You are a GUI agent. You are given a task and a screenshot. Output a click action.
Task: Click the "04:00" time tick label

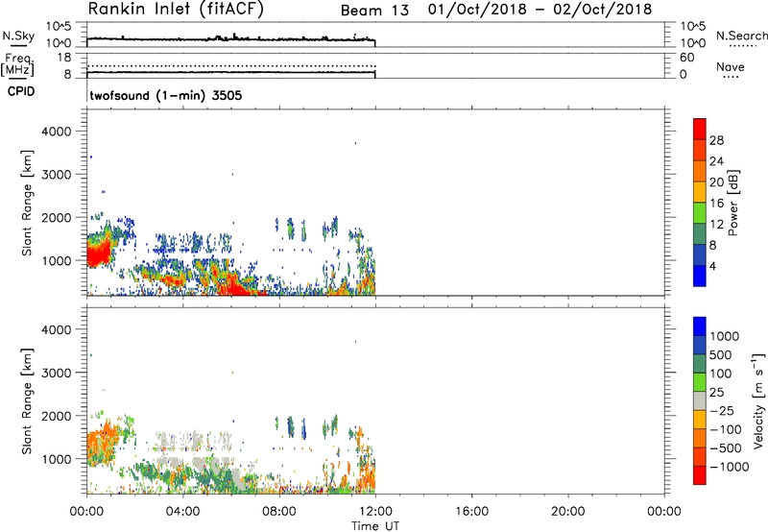pyautogui.click(x=182, y=512)
